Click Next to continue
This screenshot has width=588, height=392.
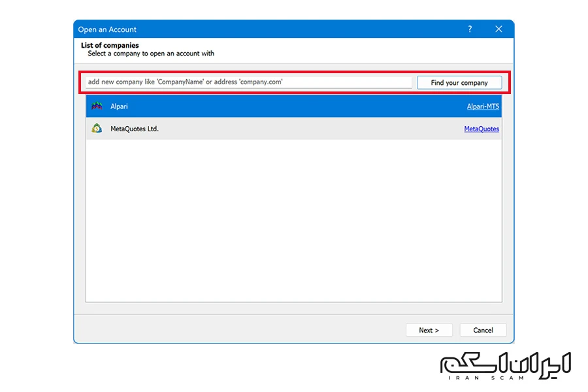coord(429,330)
